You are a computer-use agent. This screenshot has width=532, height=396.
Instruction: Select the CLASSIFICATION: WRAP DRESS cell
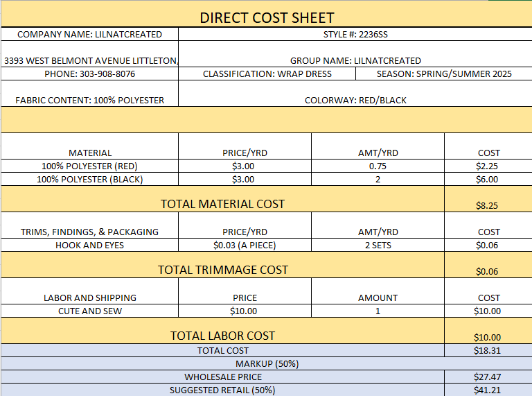coord(267,74)
